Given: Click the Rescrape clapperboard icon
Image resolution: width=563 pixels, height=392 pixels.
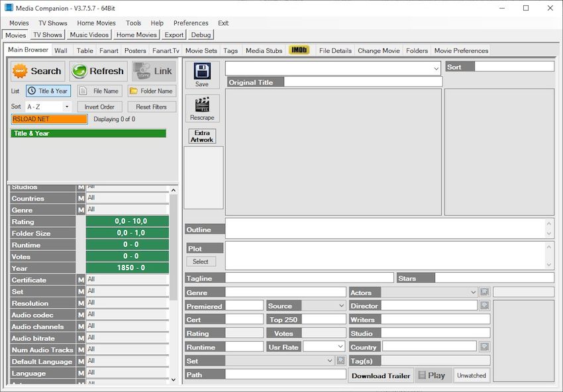Looking at the screenshot, I should coord(202,105).
